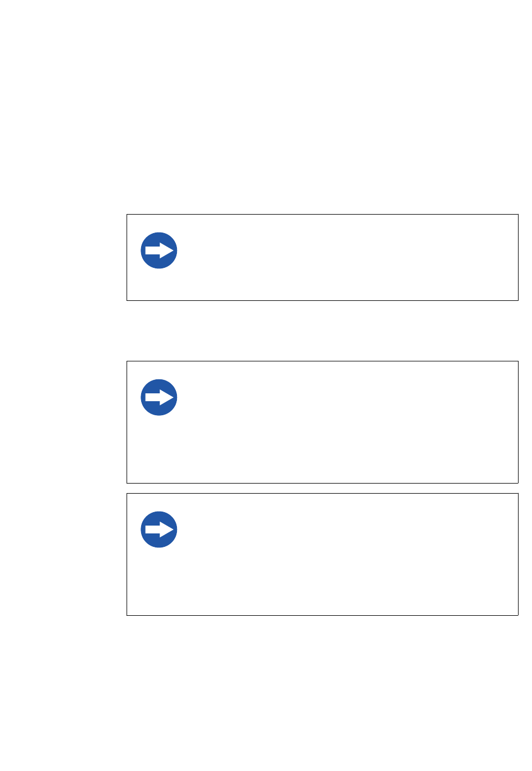Click the empty text area of the bottom box
532x771 pixels.
point(347,555)
